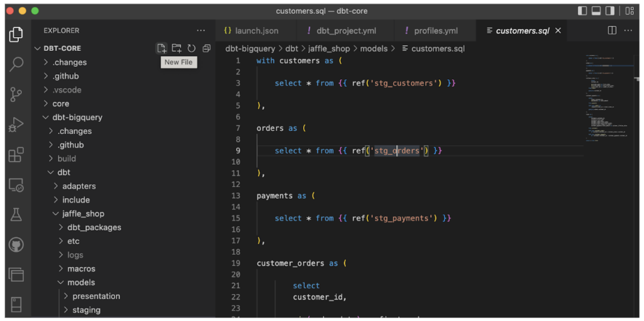Click the New File icon in Explorer

[162, 48]
